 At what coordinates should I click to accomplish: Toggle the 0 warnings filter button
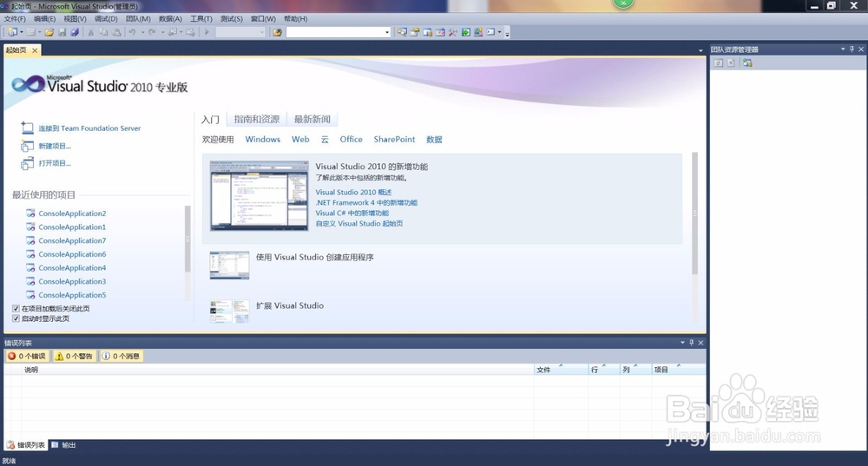[x=74, y=356]
